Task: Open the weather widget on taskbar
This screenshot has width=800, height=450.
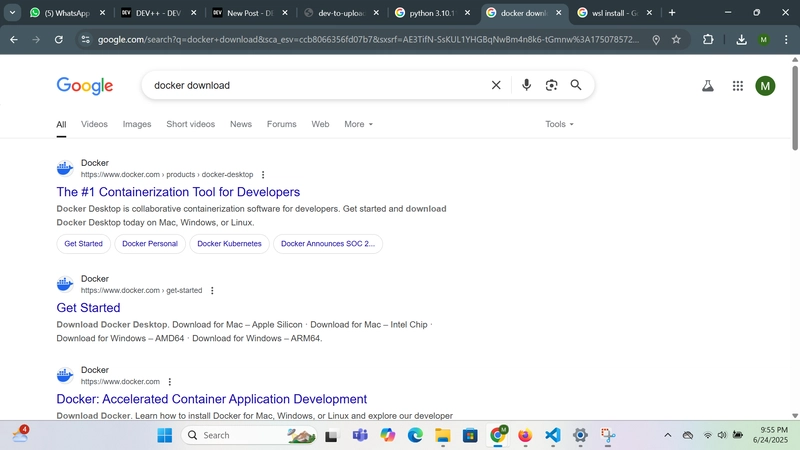Action: coord(21,434)
